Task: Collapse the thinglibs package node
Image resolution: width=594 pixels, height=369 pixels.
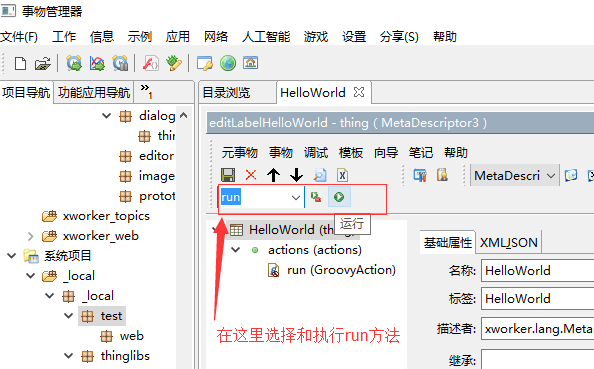Action: (x=69, y=356)
